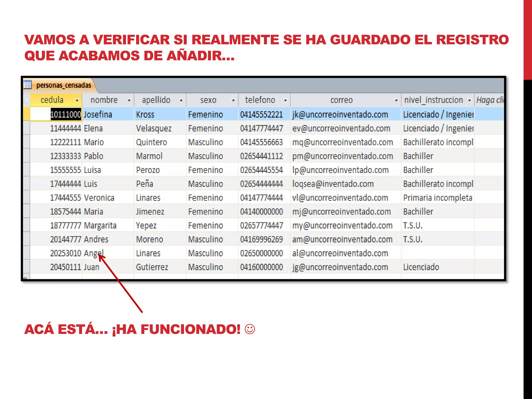Click the email vl@uncorreoinventado.com
The width and height of the screenshot is (532, 399).
point(340,198)
